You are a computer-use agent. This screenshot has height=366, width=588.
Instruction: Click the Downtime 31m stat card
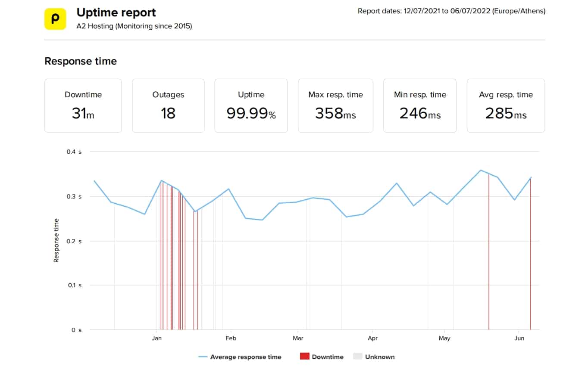[83, 105]
